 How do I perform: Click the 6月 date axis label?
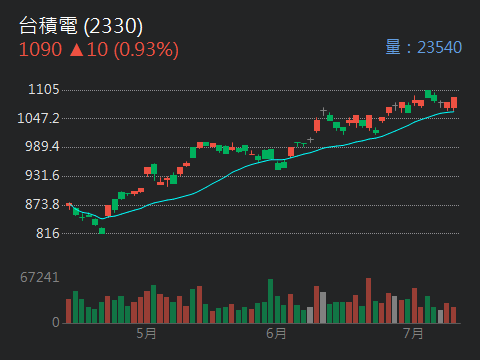(x=276, y=333)
